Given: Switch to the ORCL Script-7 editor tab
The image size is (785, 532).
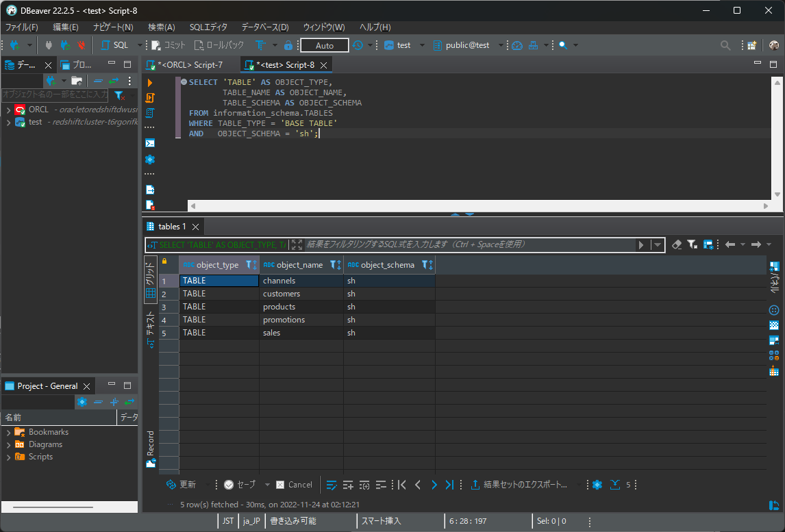Looking at the screenshot, I should (x=190, y=65).
